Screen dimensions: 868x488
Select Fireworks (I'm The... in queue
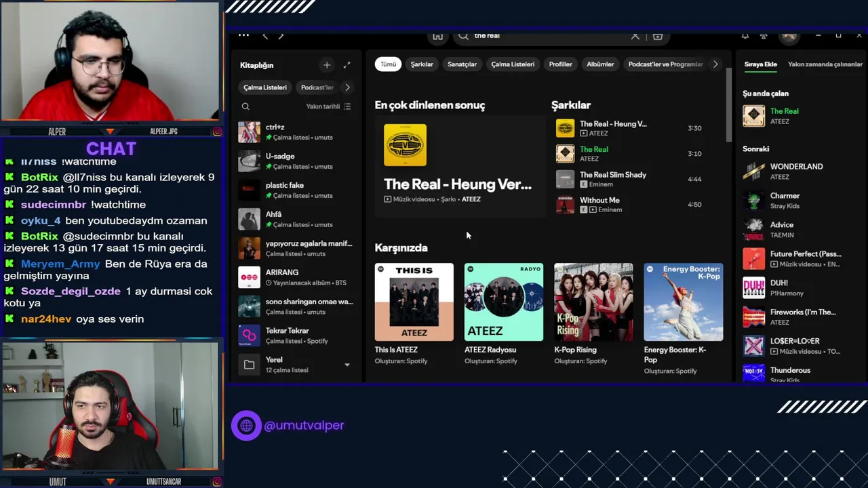(x=800, y=317)
